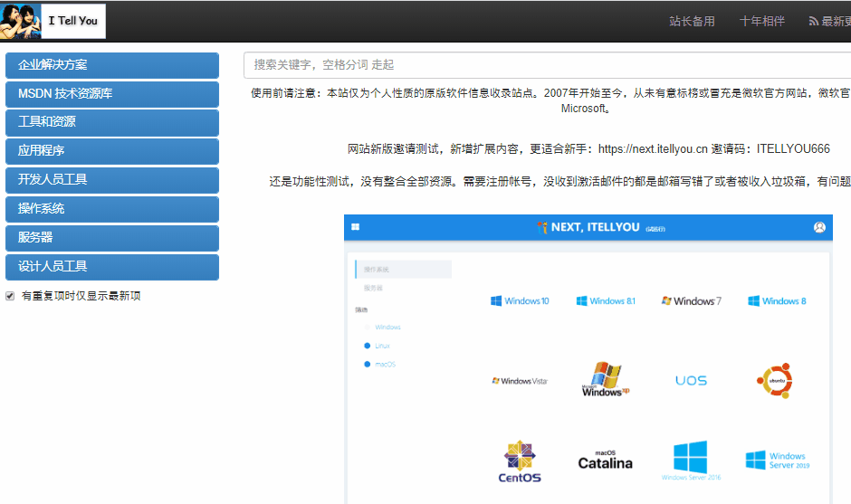The height and width of the screenshot is (504, 851).
Task: Focus the keyword search field
Action: (x=547, y=65)
